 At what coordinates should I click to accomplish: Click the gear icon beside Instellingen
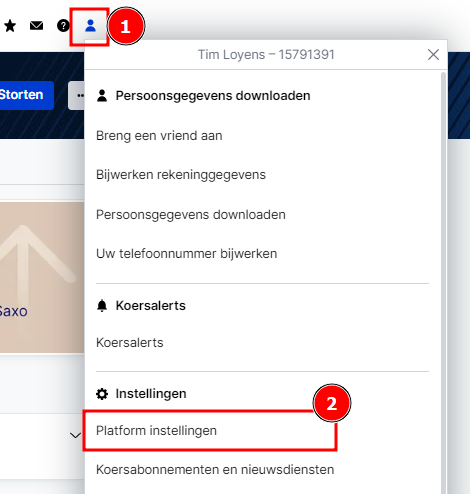tap(102, 394)
